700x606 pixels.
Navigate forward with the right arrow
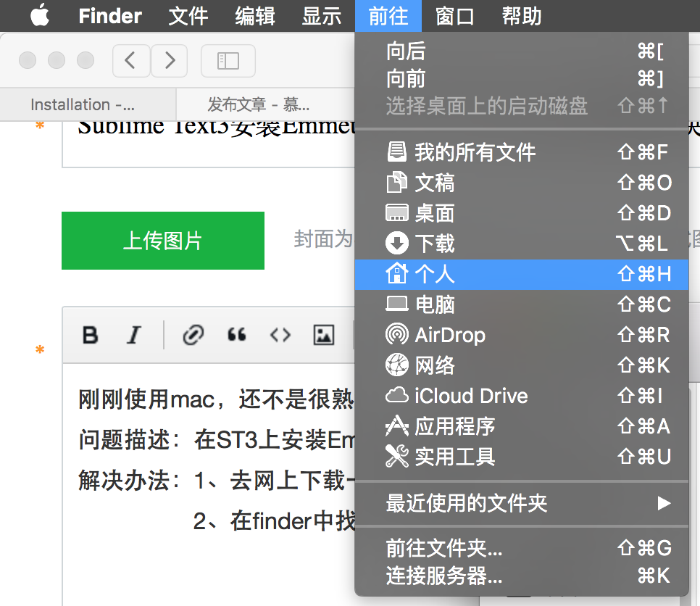(169, 61)
